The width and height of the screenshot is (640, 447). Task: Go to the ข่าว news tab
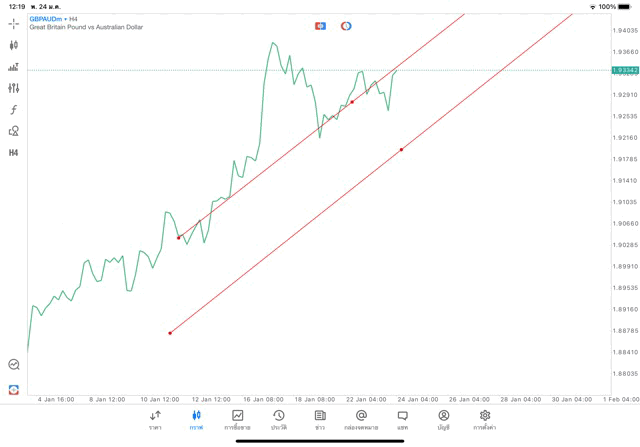point(320,420)
